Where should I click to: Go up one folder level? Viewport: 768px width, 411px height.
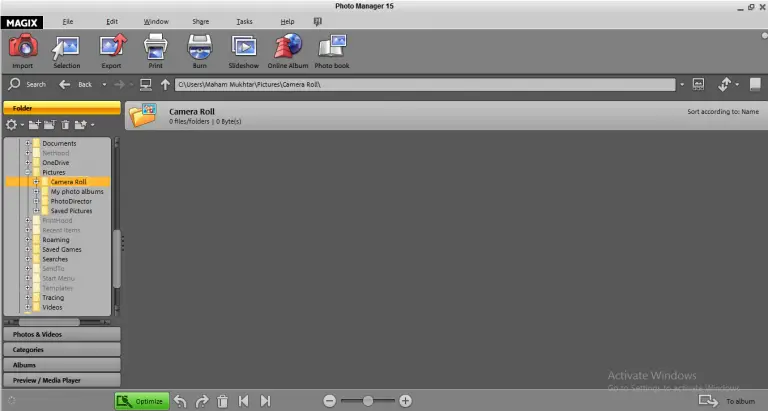click(x=165, y=84)
